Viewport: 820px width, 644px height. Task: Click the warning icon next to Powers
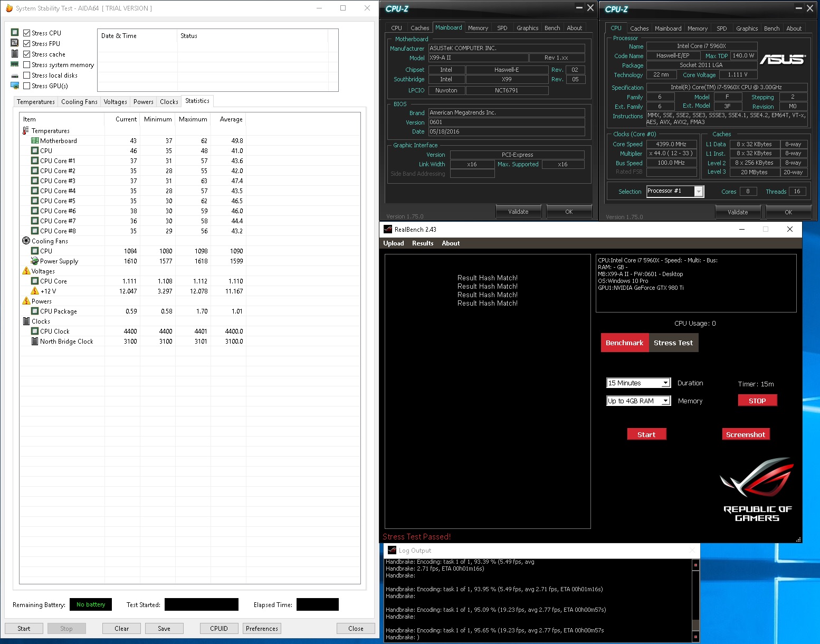(x=26, y=301)
